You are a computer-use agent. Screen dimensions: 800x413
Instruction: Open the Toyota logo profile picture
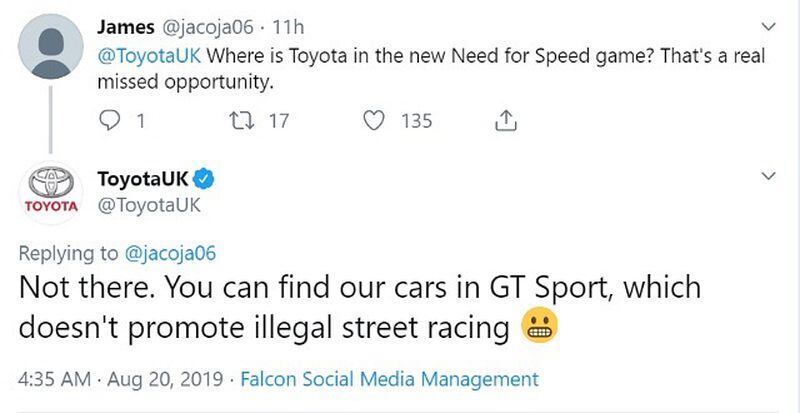coord(51,193)
